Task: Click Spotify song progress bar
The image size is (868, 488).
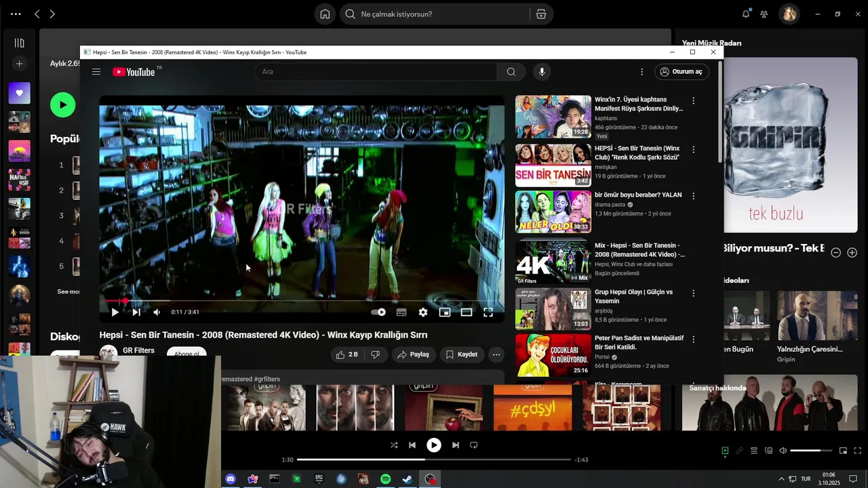Action: point(434,460)
